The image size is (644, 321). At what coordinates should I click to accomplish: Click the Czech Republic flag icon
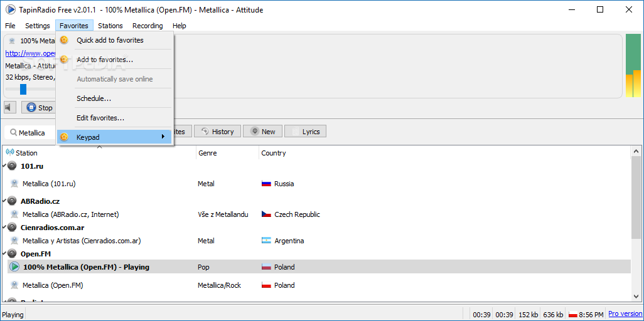pos(266,214)
